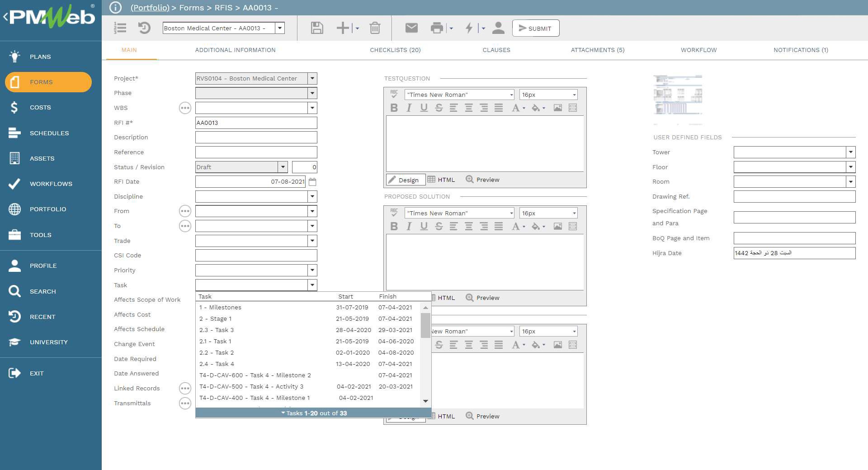Insert an image in the Proposed Solution editor
Screen dimensions: 868x470
pyautogui.click(x=558, y=226)
